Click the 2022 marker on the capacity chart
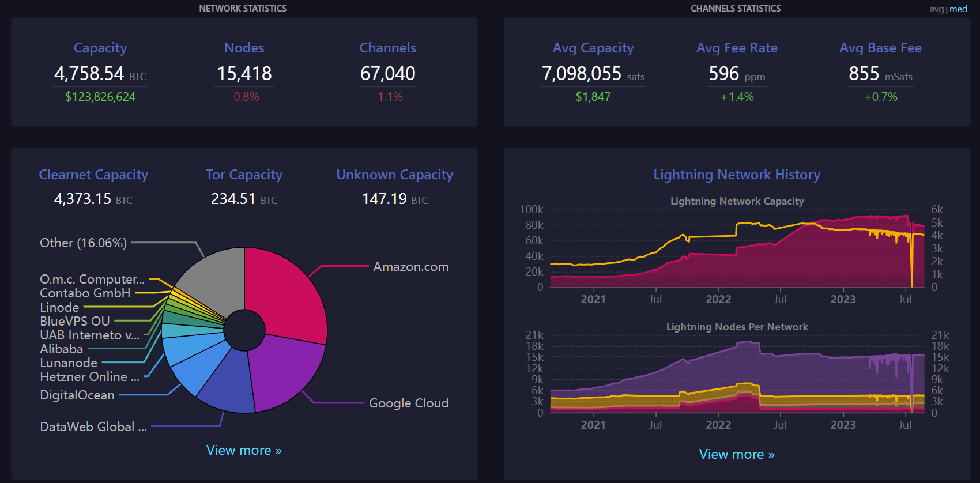The width and height of the screenshot is (980, 483). coord(718,299)
